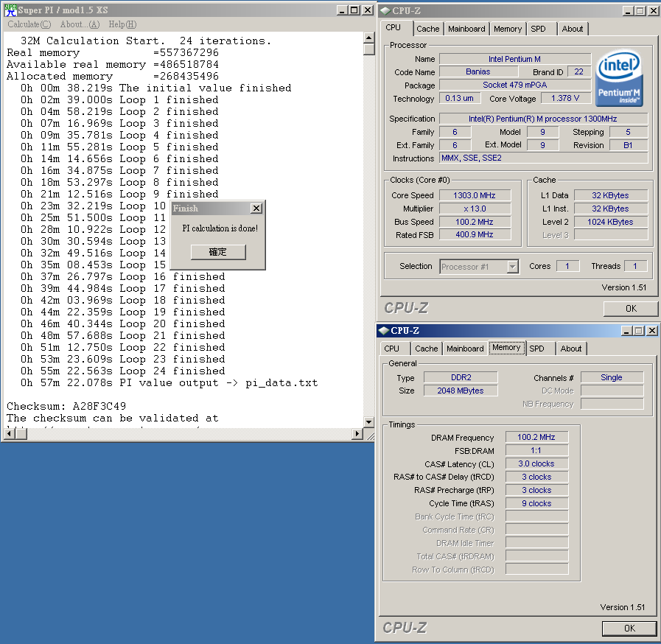Click the '1303.0 MHz' Core Speed value
Viewport: 661px width, 644px height.
coord(475,195)
